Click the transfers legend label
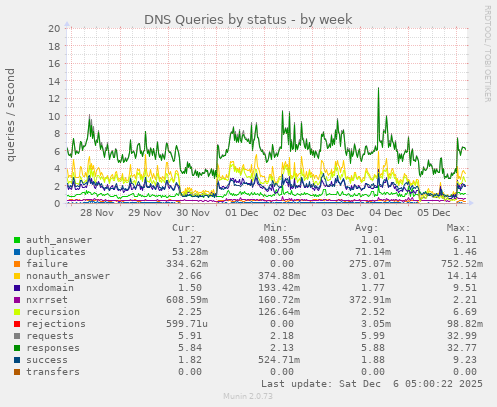497x407 pixels. 53,372
